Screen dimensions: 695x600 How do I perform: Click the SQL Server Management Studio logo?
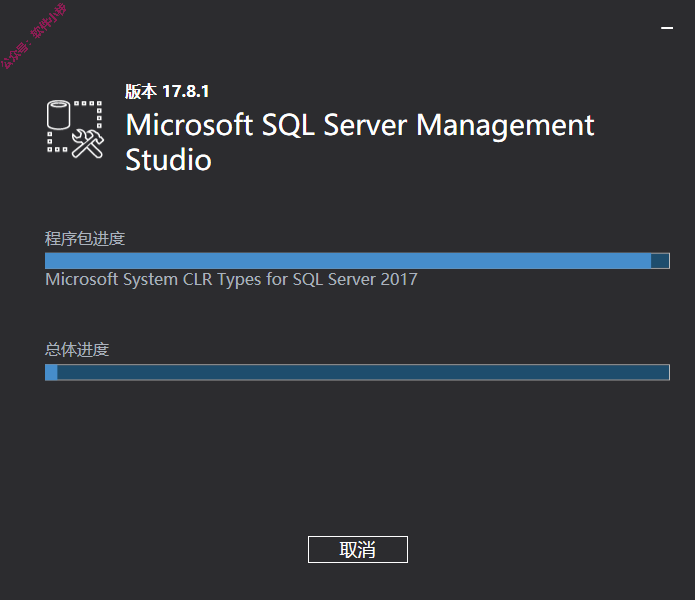click(75, 129)
